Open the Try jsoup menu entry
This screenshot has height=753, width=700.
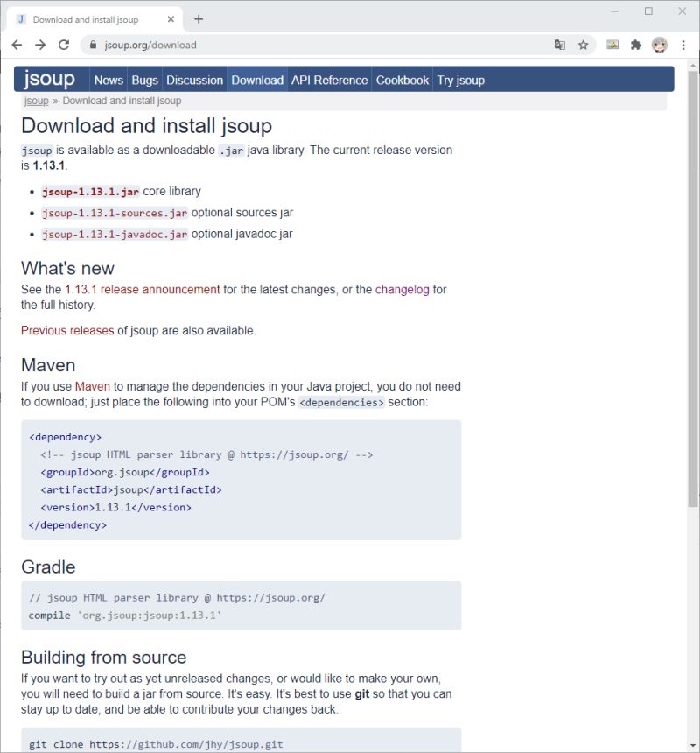pos(461,80)
